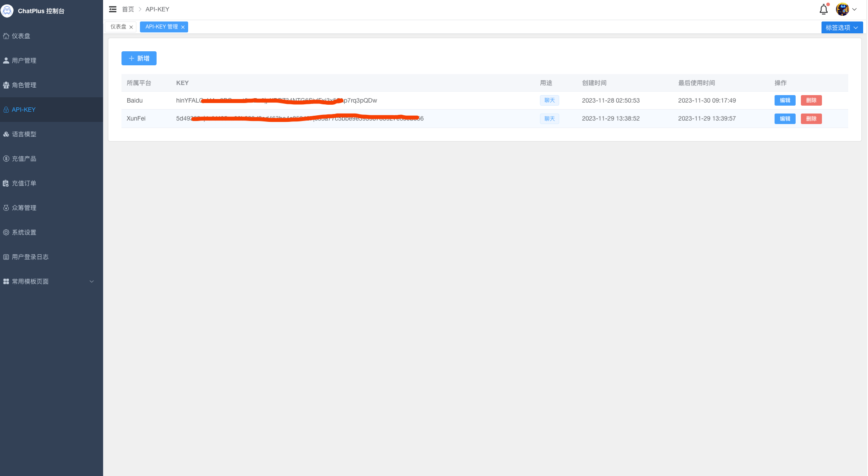Expand 常用模板页面 submenu
The image size is (868, 476).
coord(48,281)
